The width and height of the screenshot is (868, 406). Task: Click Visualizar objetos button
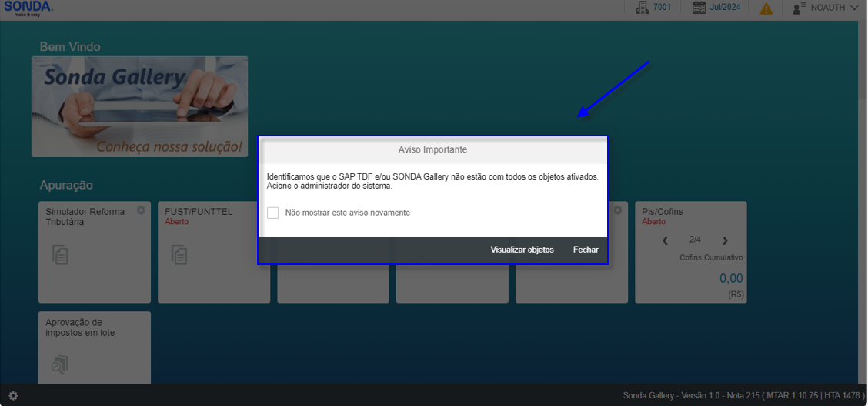coord(522,250)
